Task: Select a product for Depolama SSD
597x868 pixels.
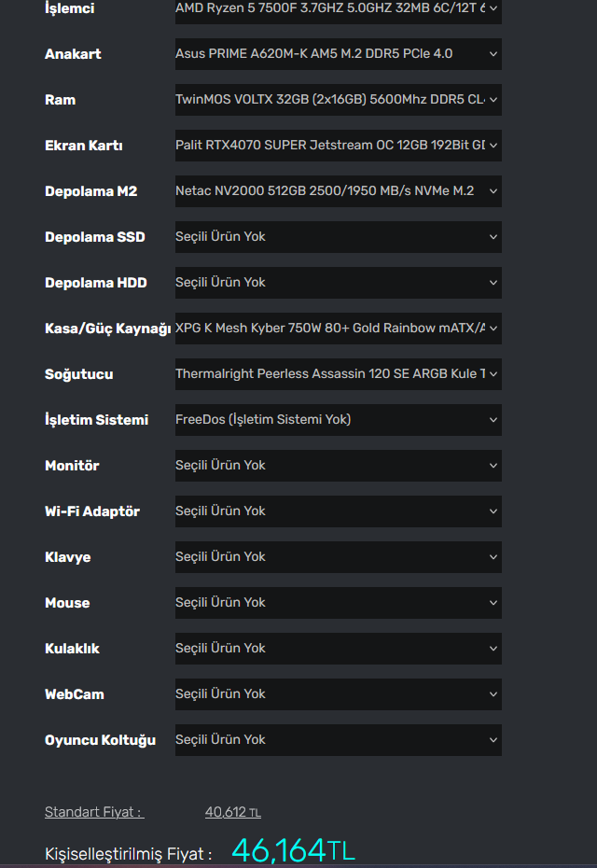Action: (x=338, y=237)
